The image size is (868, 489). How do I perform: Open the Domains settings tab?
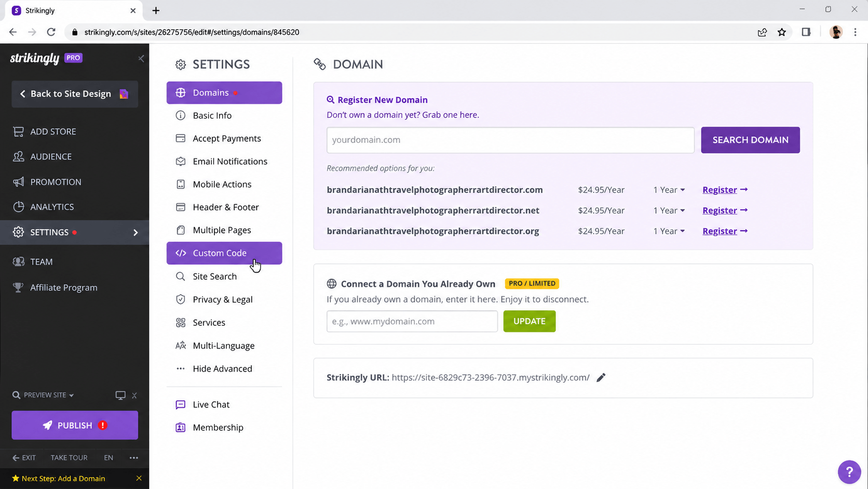coord(224,92)
